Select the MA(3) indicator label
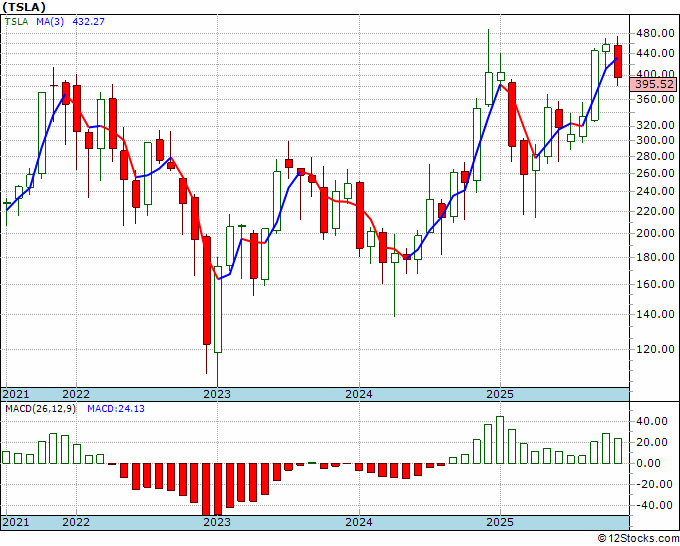This screenshot has height=546, width=680. [50, 22]
